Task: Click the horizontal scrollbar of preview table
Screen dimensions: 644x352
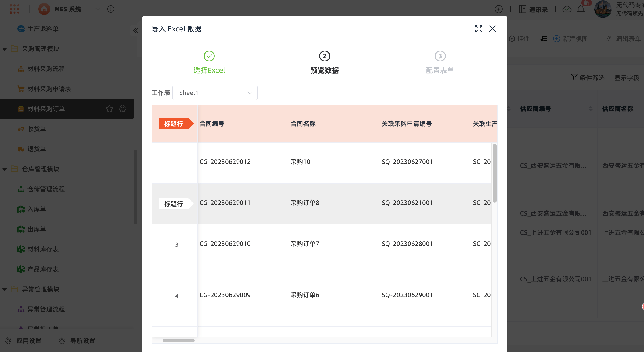Action: (178, 341)
